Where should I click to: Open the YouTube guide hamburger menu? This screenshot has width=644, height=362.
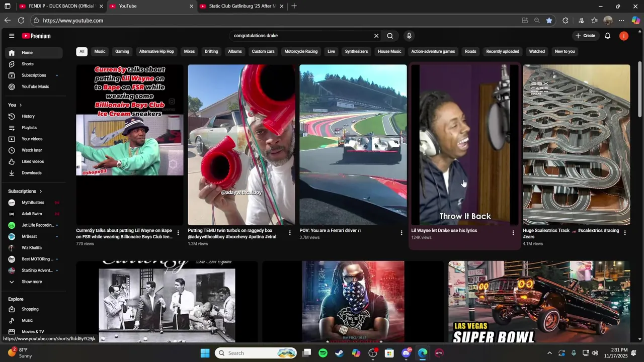coord(12,36)
